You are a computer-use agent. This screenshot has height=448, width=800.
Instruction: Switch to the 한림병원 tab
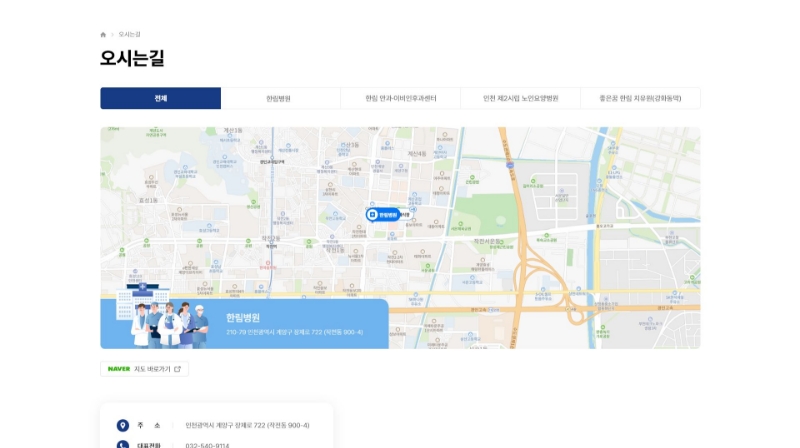(x=281, y=98)
